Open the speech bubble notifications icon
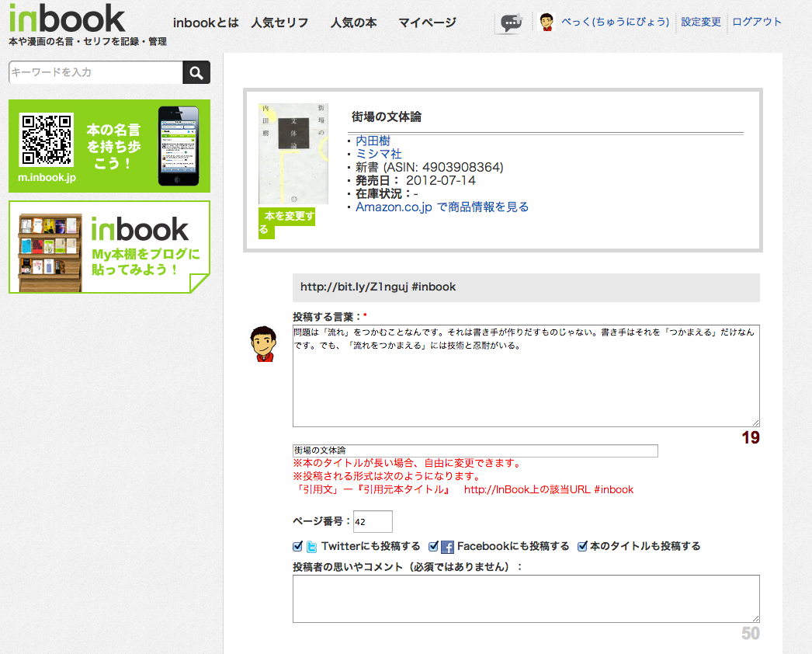The image size is (812, 654). pyautogui.click(x=510, y=23)
